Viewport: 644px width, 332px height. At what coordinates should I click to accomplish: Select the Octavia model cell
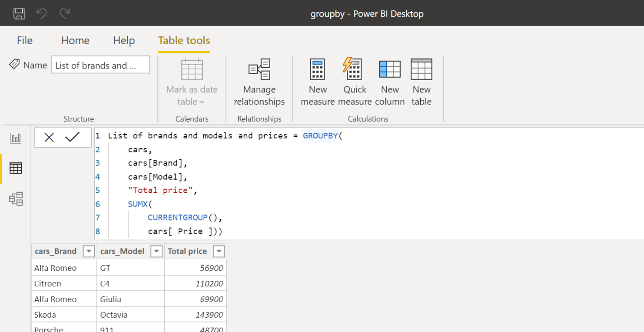(130, 315)
